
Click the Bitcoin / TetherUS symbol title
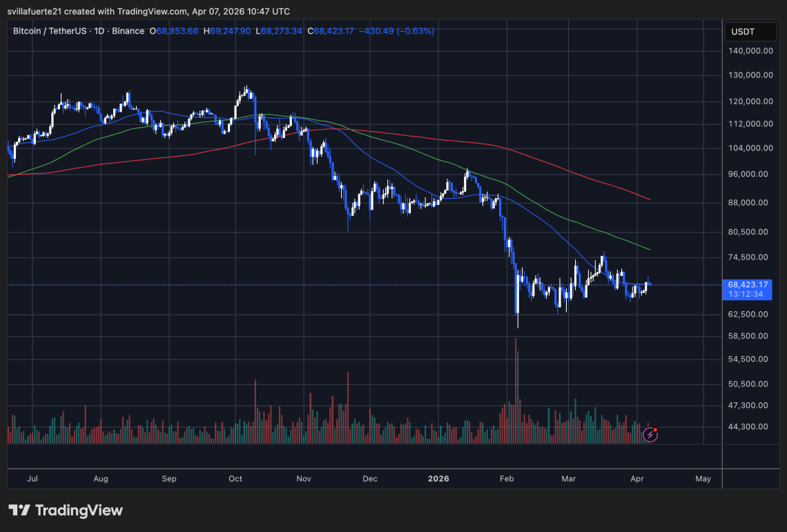tap(49, 31)
